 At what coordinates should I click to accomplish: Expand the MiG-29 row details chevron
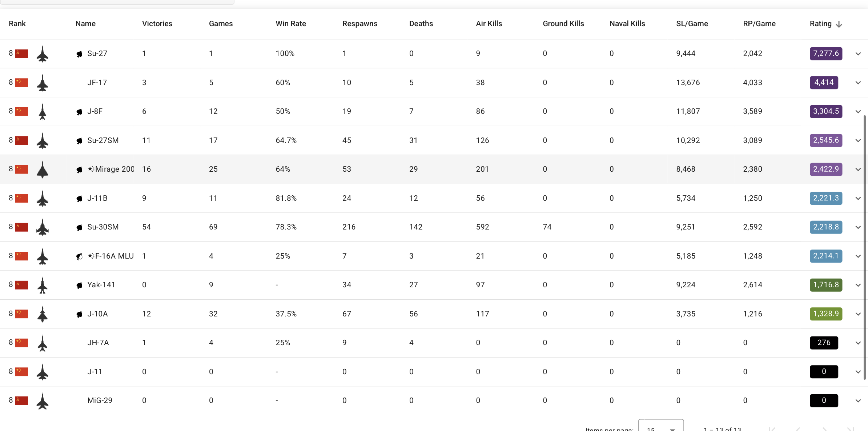click(858, 401)
